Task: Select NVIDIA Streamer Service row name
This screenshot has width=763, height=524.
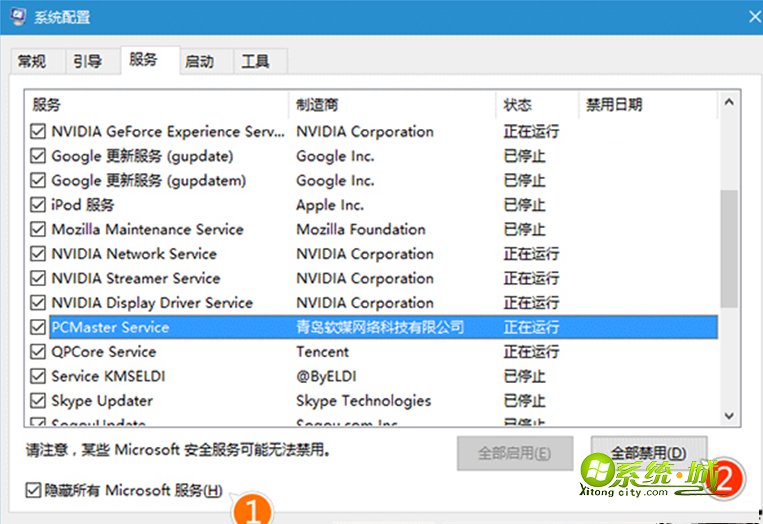Action: pyautogui.click(x=136, y=278)
